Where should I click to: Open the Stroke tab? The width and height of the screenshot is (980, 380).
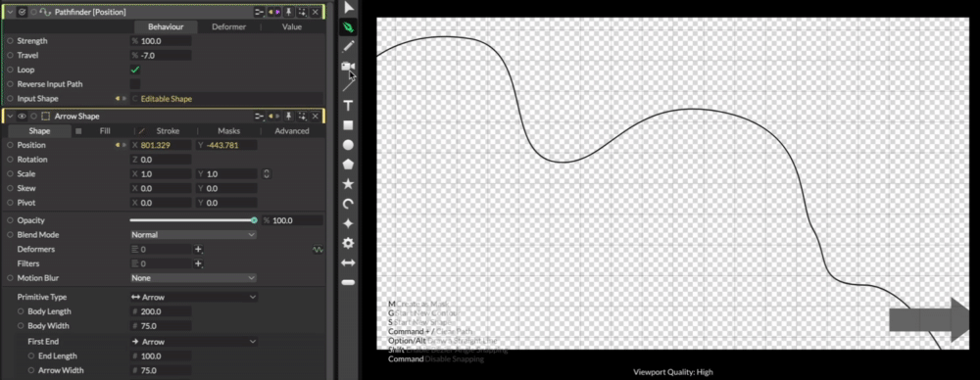(168, 131)
